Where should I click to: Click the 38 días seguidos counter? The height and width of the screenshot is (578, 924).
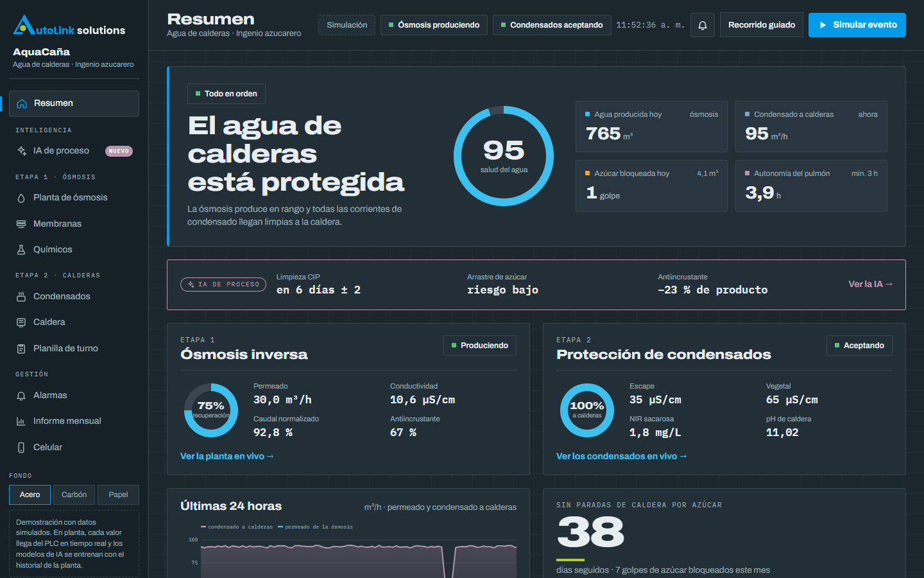pos(590,532)
